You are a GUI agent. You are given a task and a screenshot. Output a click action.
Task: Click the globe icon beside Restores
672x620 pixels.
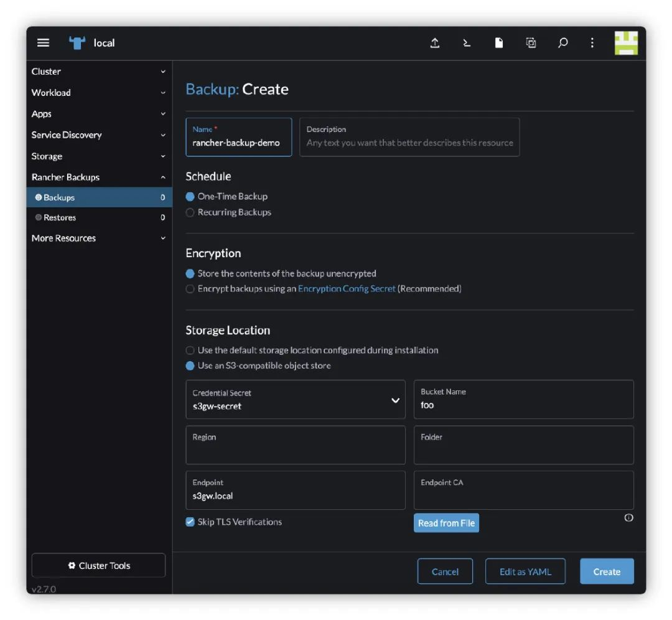click(x=39, y=217)
